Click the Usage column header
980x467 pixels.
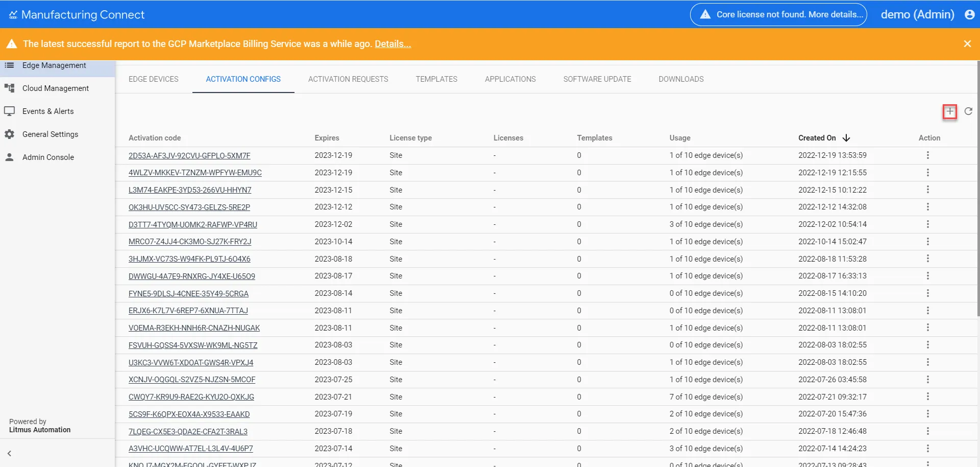[x=680, y=138]
